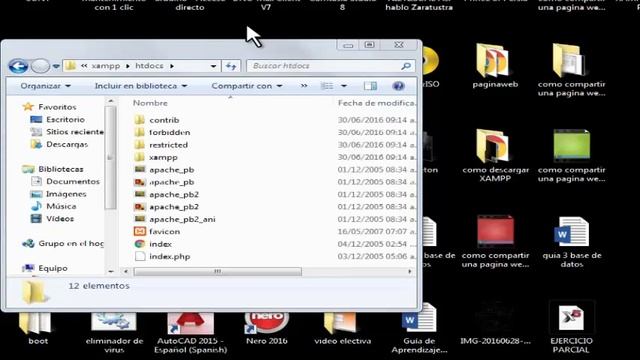The width and height of the screenshot is (640, 360).
Task: Open the view options dropdown arrow
Action: tap(344, 86)
